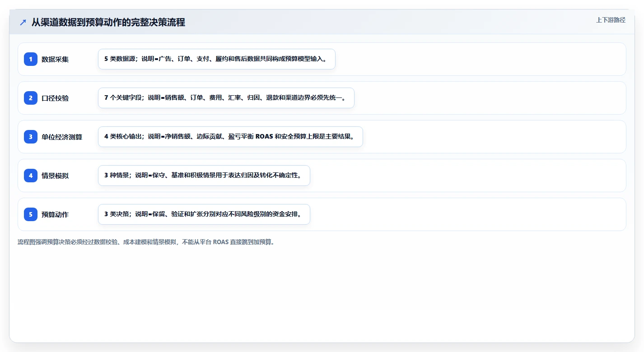This screenshot has height=352, width=644.
Task: Click the step 3 number badge
Action: [31, 137]
